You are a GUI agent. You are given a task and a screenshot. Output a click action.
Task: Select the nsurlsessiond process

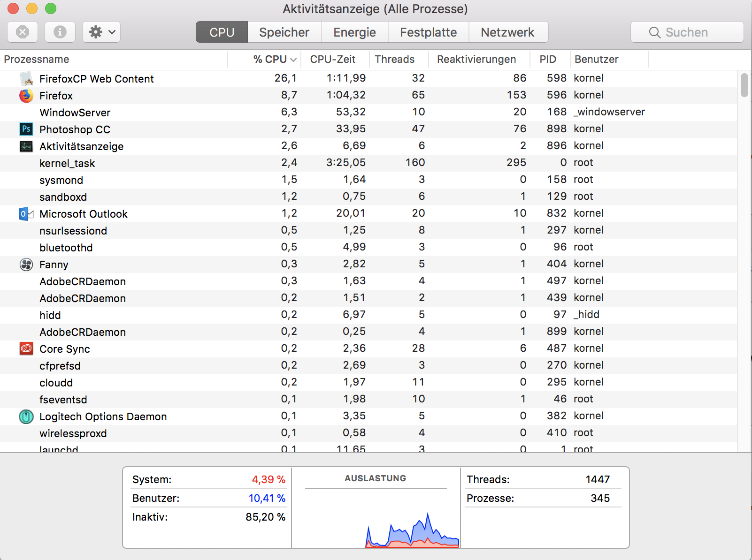[x=368, y=231]
